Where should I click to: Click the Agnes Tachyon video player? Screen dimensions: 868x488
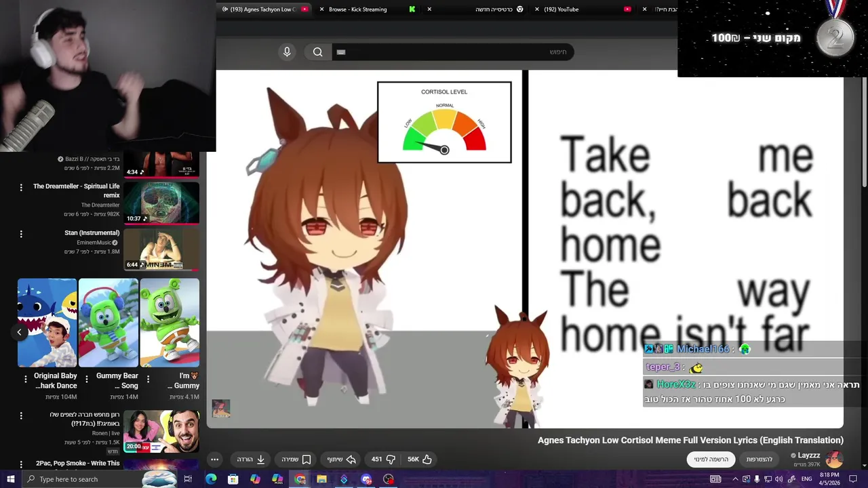pyautogui.click(x=525, y=249)
